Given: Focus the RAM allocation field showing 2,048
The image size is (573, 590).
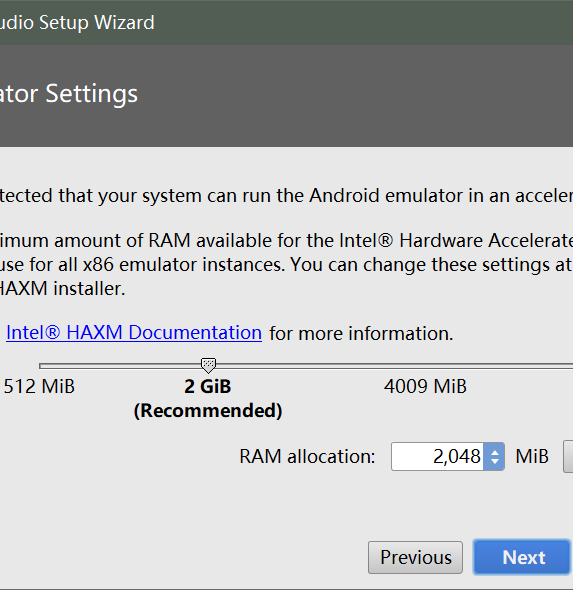Looking at the screenshot, I should click(x=438, y=456).
